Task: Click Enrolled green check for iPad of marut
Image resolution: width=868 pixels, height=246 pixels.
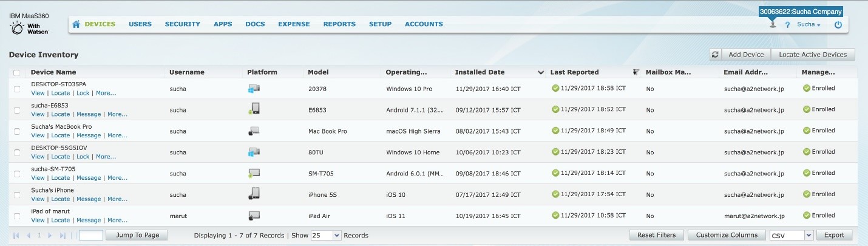Action: (807, 215)
